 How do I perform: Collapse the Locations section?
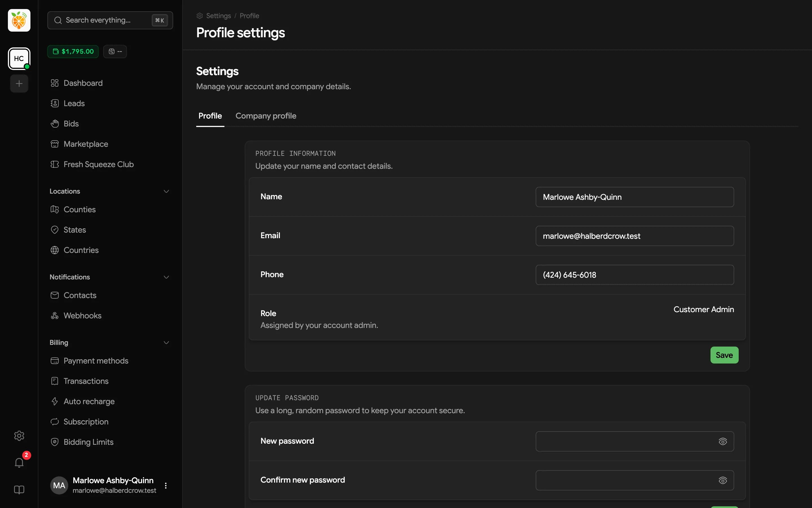(x=166, y=192)
